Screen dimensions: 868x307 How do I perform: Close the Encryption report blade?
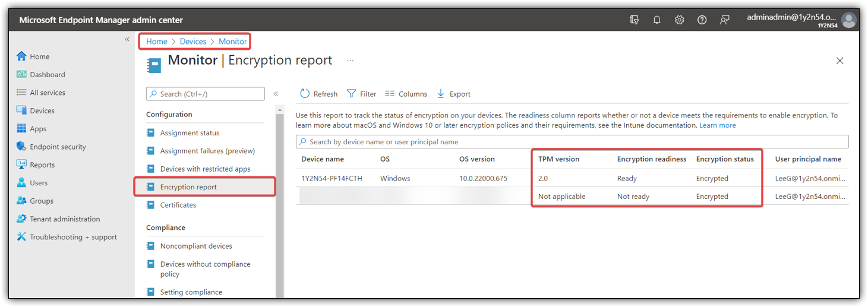(x=839, y=61)
